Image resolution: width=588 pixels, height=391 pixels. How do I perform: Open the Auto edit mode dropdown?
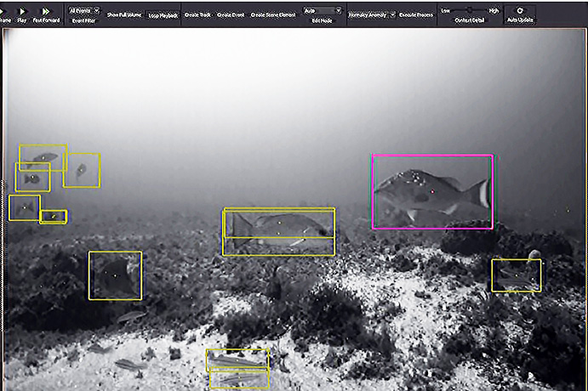[x=323, y=11]
